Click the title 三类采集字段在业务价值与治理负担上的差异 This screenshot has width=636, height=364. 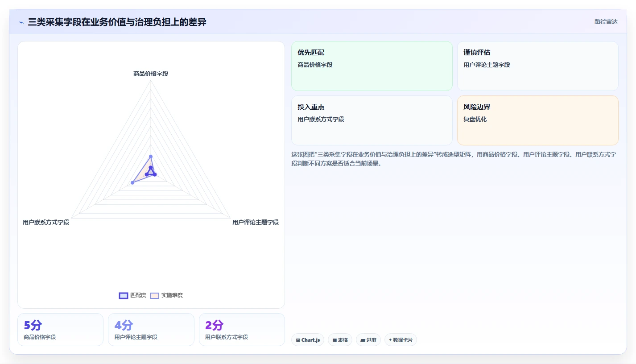click(x=117, y=22)
